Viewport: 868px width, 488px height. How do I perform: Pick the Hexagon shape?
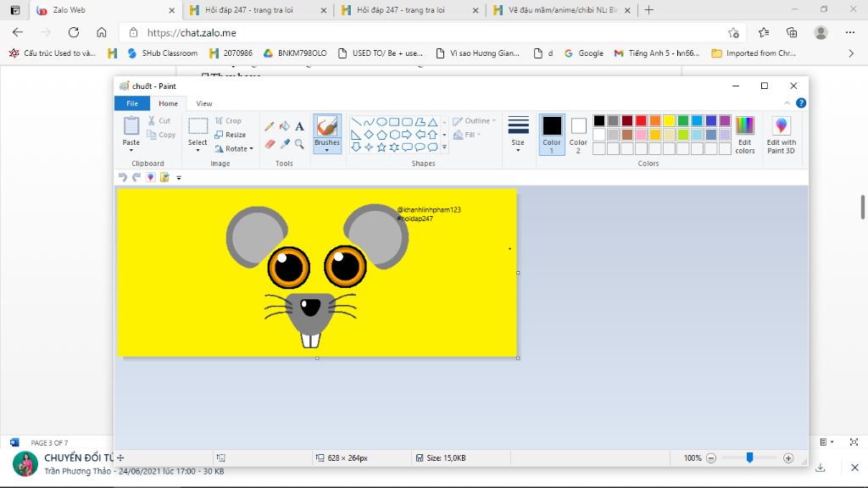(394, 135)
